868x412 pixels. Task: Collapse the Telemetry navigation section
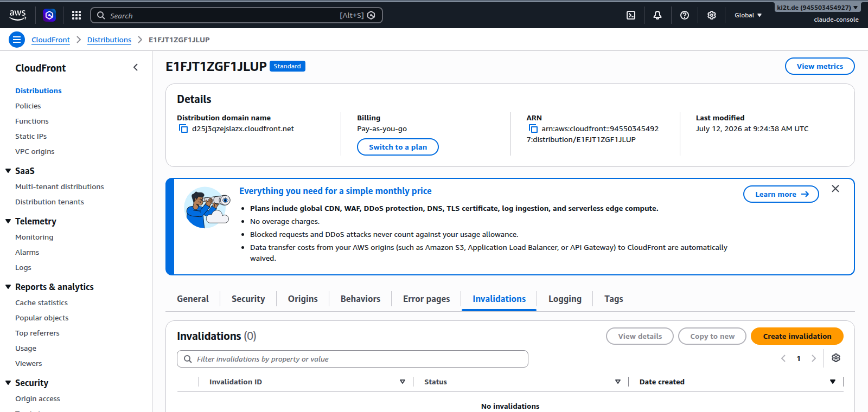(8, 221)
